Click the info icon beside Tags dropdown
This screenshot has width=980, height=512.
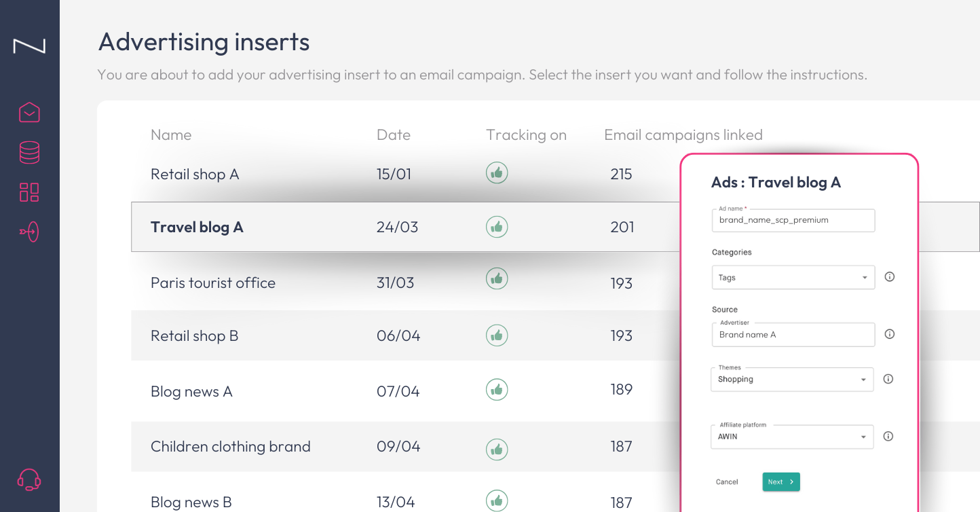pos(890,277)
